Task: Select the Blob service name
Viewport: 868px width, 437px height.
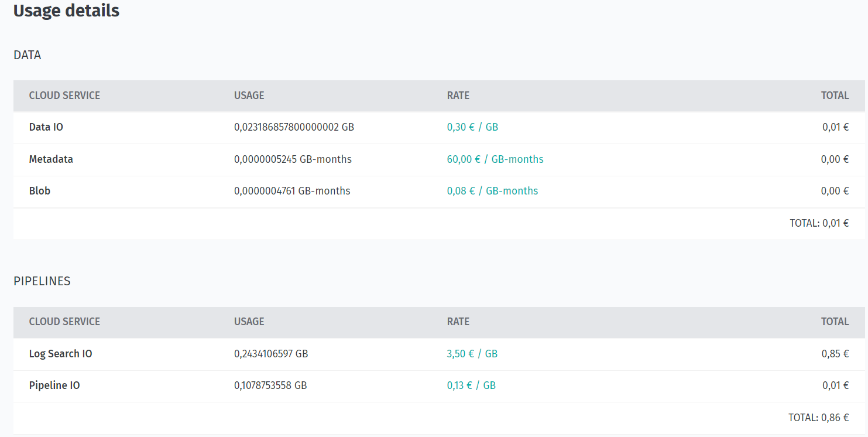Action: coord(39,190)
